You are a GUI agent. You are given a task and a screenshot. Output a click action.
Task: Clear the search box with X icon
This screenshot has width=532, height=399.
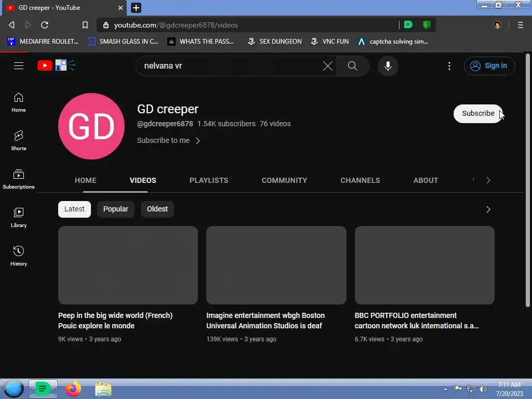coord(327,66)
